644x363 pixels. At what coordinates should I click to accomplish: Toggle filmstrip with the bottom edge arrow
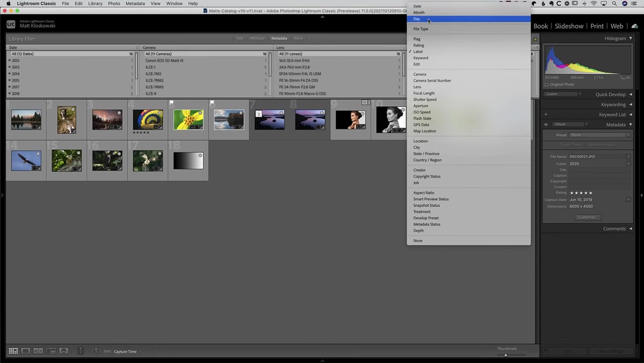(x=322, y=360)
